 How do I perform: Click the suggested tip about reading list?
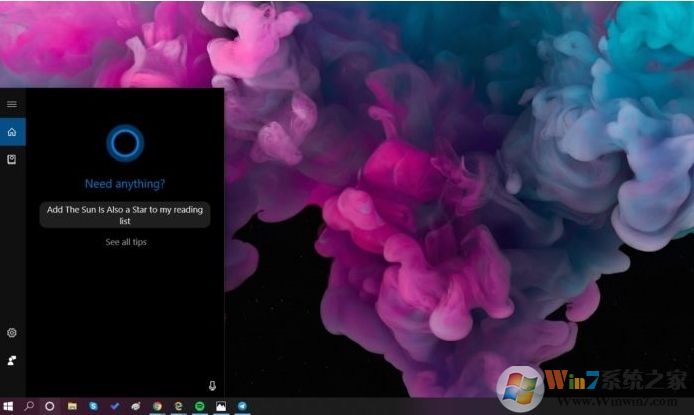pyautogui.click(x=125, y=215)
